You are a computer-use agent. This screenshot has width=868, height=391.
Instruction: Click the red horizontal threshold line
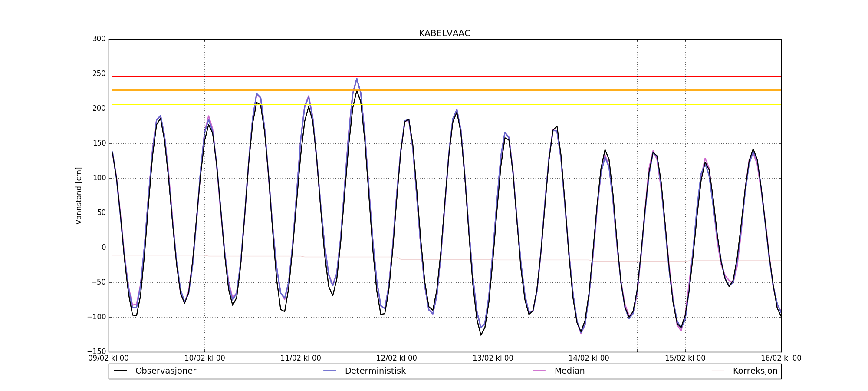click(447, 76)
